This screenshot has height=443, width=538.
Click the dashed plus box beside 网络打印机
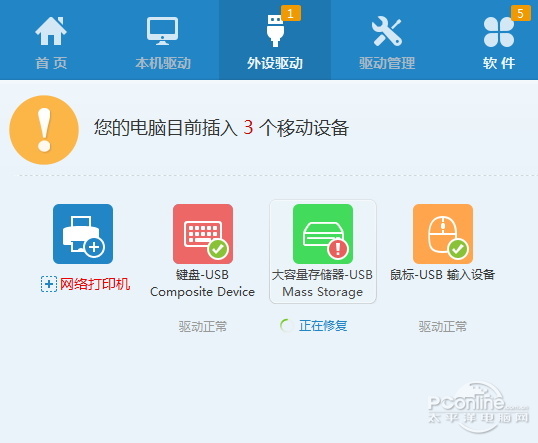point(49,284)
